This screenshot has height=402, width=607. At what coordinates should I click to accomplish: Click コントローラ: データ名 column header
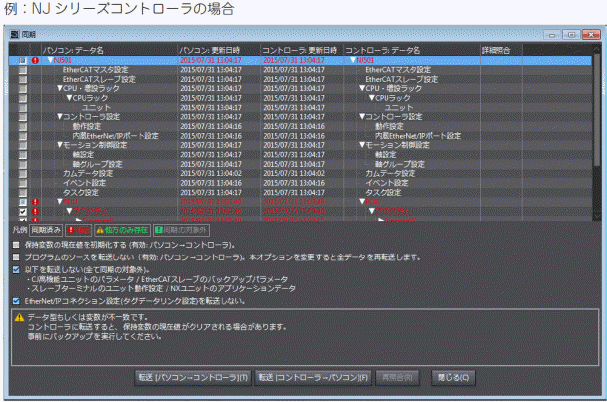click(x=412, y=50)
